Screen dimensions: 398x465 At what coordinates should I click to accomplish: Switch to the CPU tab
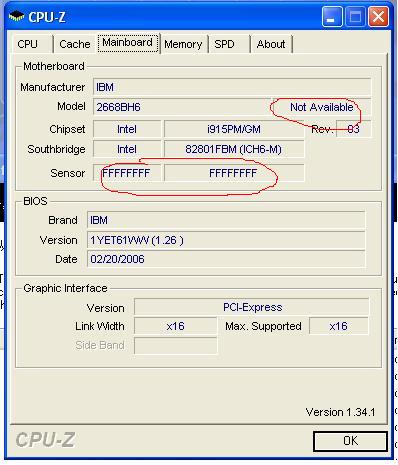27,44
